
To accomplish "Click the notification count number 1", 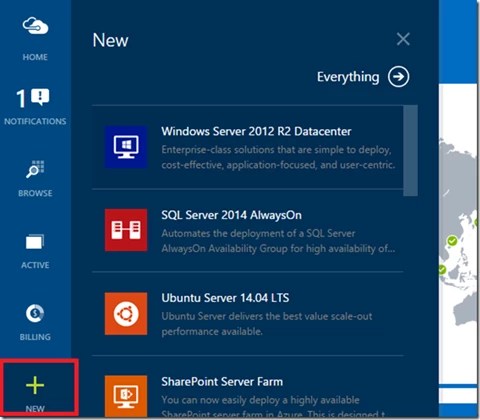I will click(x=21, y=99).
